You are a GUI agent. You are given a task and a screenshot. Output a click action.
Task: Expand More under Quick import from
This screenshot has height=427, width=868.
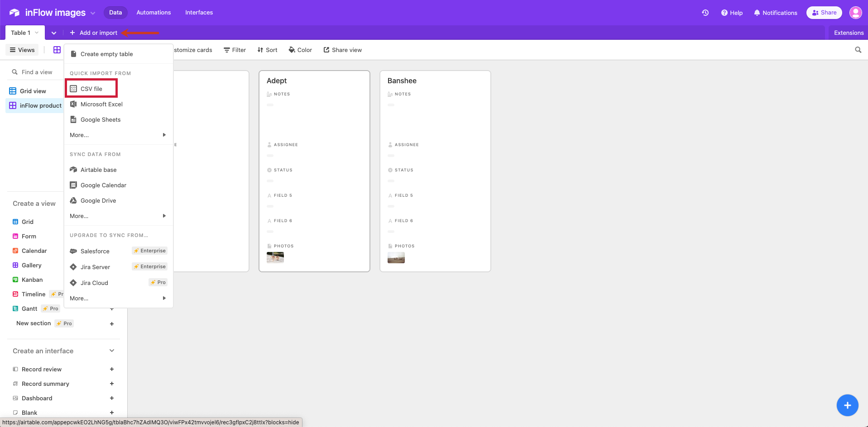coord(119,135)
